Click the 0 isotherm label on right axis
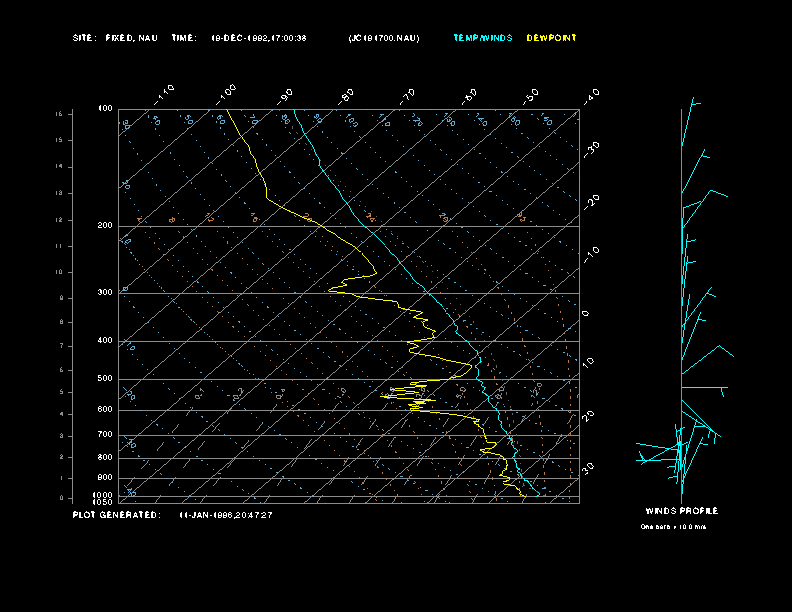Viewport: 792px width, 612px height. click(x=586, y=314)
